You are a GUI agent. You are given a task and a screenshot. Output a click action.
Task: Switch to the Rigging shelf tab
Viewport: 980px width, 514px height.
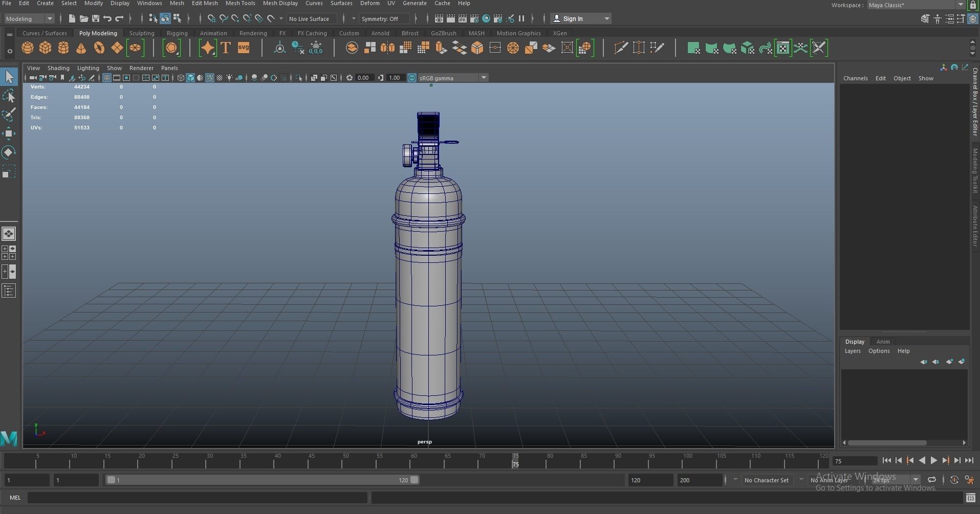coord(177,33)
